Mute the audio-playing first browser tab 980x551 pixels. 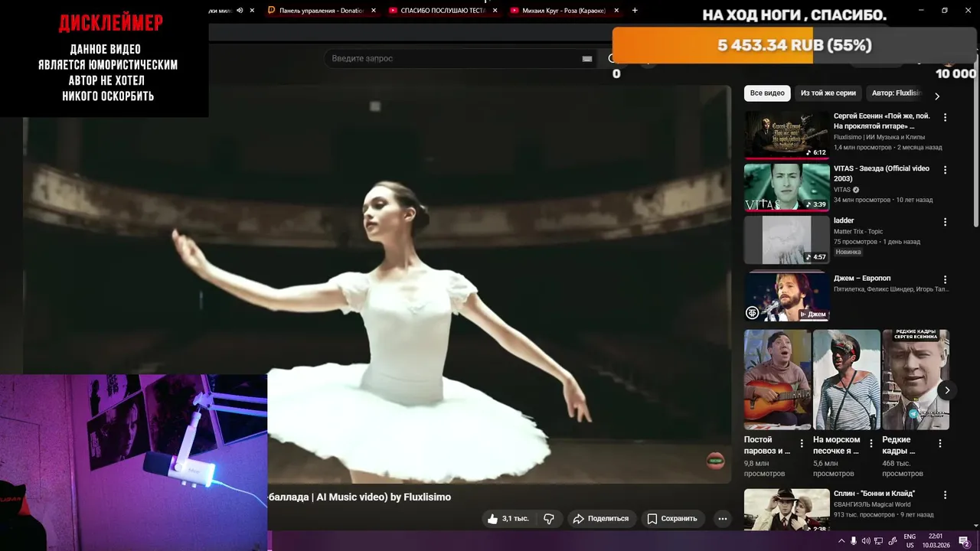pos(240,11)
